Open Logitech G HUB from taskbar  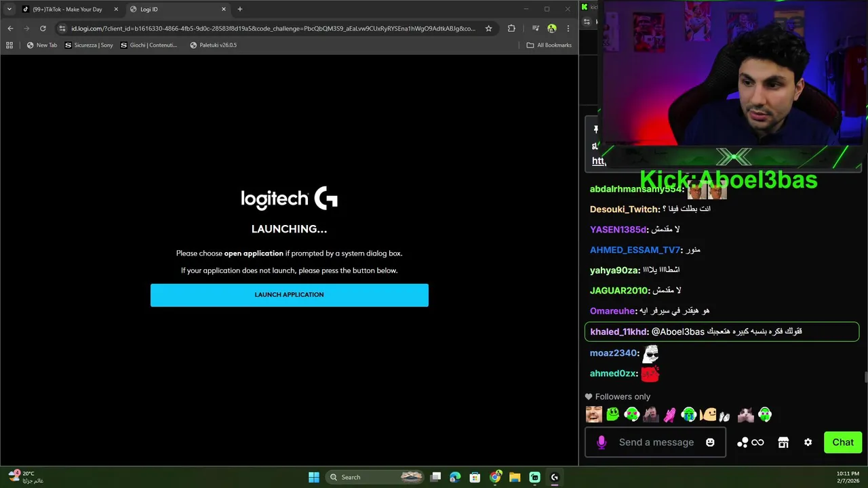click(554, 477)
